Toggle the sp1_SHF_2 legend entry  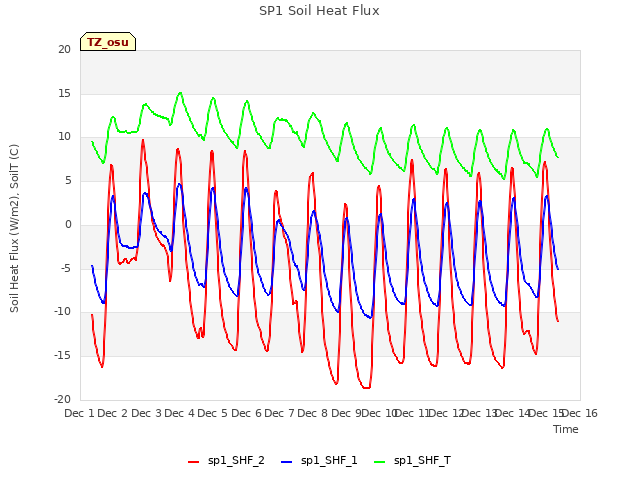point(226,461)
